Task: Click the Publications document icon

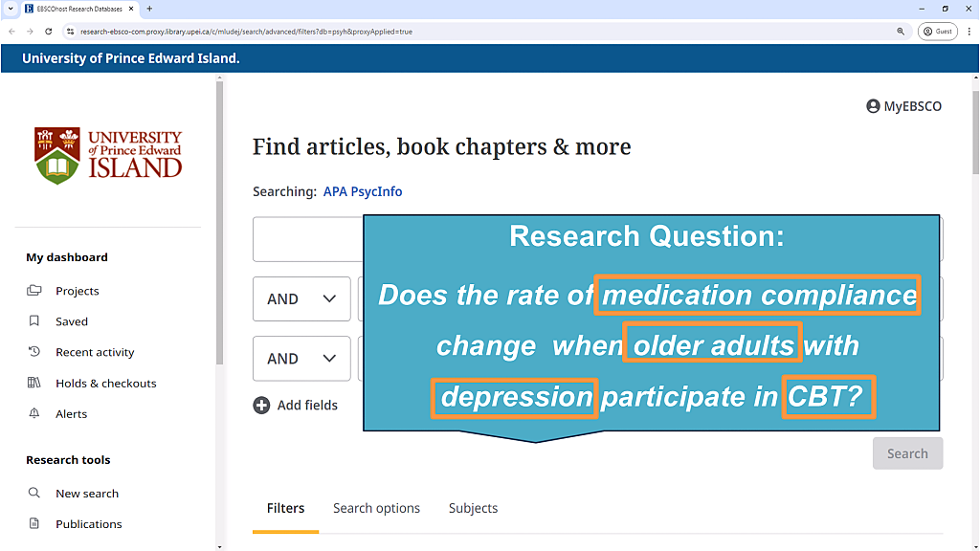Action: pos(34,523)
